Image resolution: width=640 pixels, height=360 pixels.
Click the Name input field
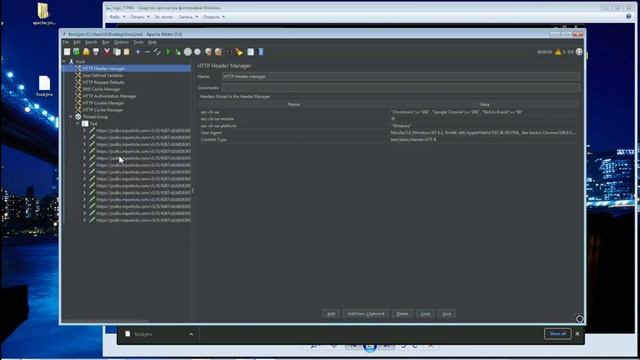tap(400, 77)
